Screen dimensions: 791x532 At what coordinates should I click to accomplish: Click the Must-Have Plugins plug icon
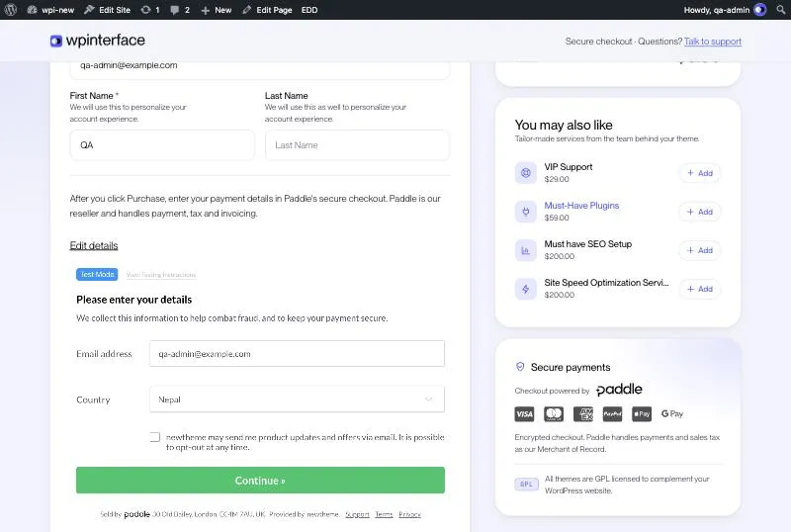coord(526,212)
